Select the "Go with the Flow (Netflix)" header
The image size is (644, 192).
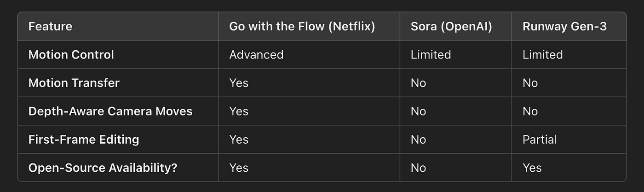pyautogui.click(x=302, y=26)
